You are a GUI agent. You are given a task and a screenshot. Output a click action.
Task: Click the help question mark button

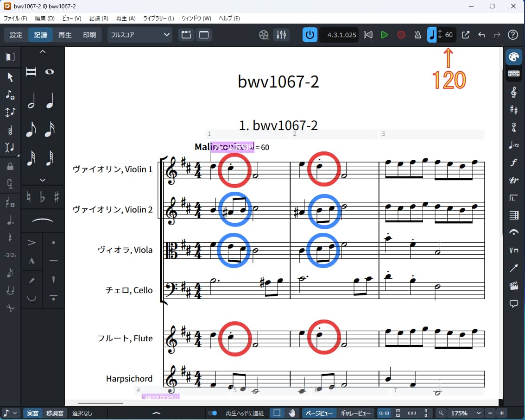click(x=512, y=34)
